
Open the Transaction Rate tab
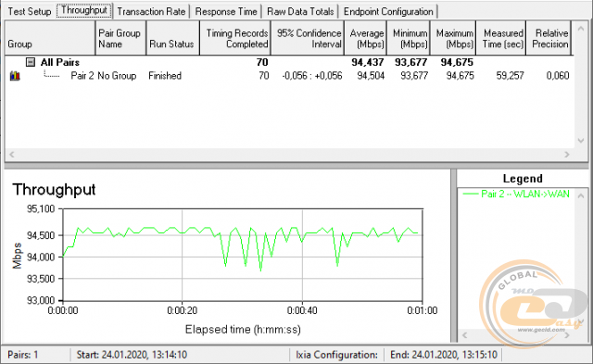coord(151,11)
